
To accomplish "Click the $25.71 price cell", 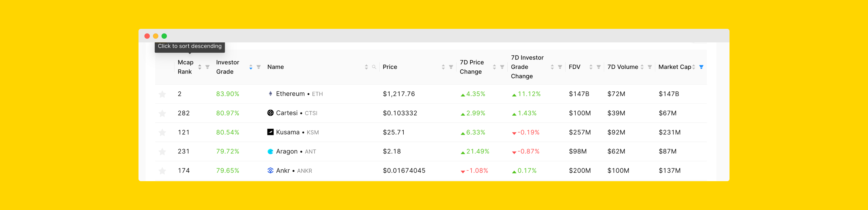I will click(x=394, y=132).
